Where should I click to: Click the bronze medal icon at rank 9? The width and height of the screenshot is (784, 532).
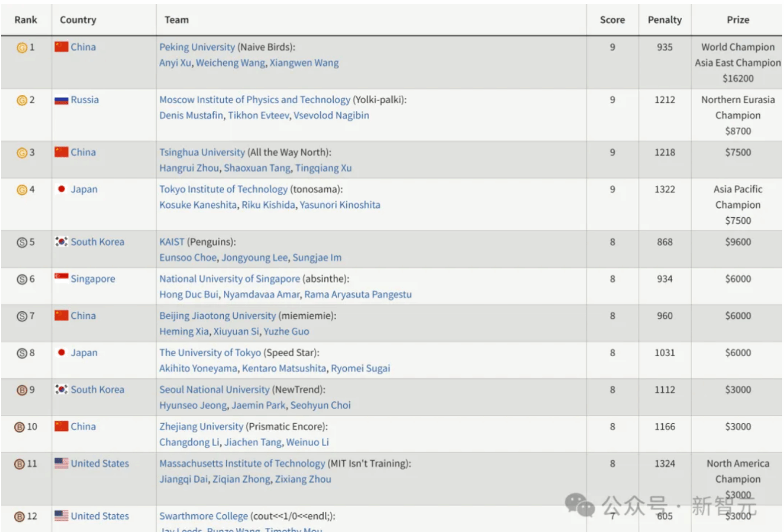(22, 390)
